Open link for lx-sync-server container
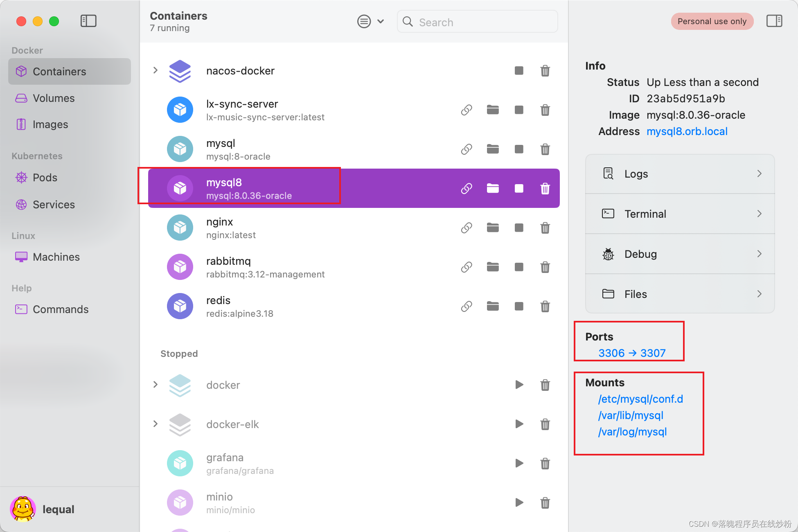Viewport: 798px width, 532px height. [x=467, y=110]
